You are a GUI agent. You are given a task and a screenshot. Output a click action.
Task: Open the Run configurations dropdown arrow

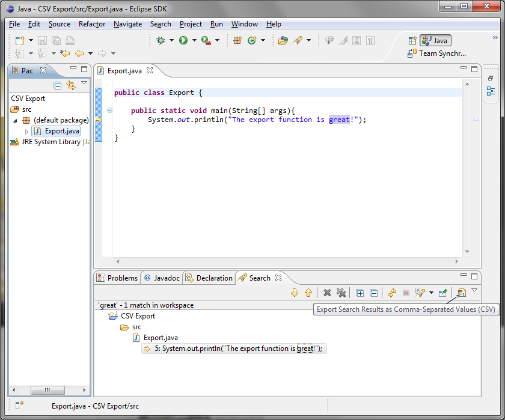(194, 40)
